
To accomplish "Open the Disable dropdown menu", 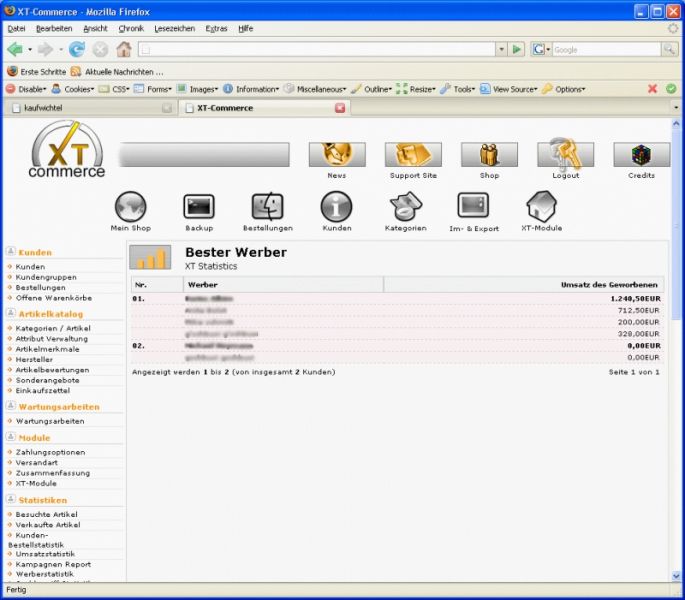I will 26,89.
